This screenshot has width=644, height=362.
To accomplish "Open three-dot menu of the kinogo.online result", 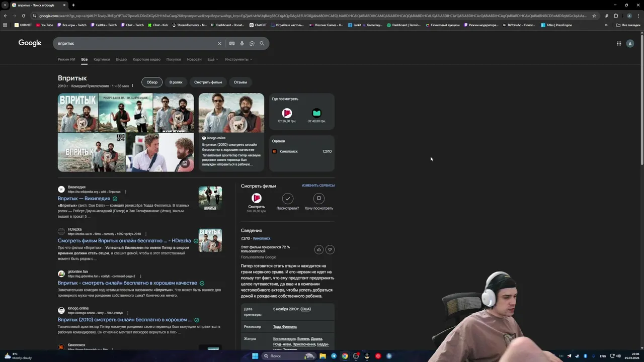I will click(128, 313).
